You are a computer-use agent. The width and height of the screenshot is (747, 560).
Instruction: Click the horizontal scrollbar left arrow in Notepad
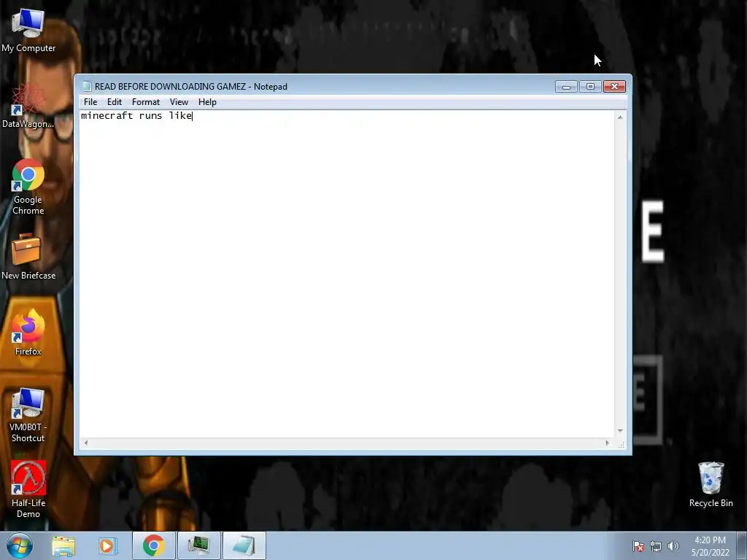click(86, 443)
